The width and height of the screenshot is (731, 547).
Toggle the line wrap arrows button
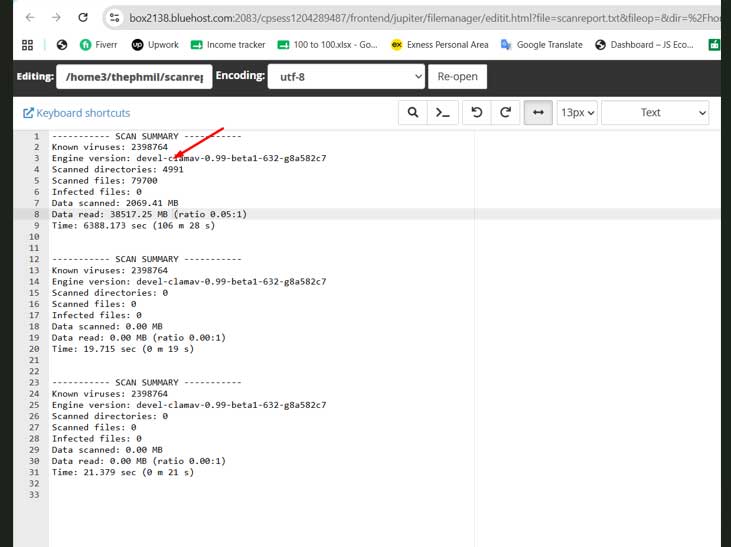(538, 112)
